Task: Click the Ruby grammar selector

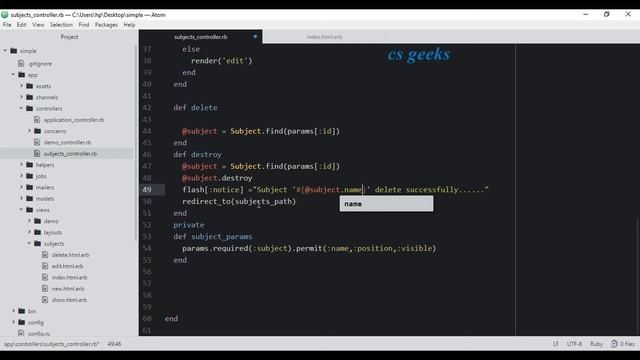Action: click(596, 344)
